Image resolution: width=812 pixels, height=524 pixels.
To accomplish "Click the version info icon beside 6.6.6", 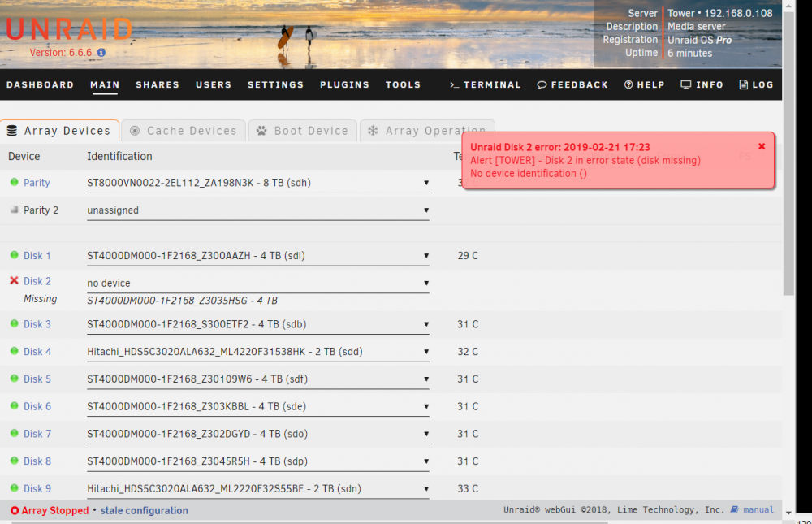I will coord(101,52).
